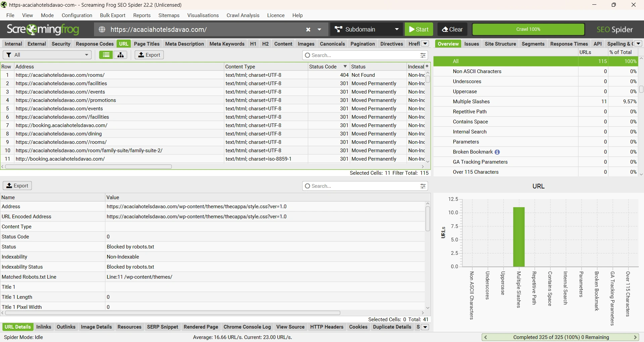644x342 pixels.
Task: Clear the URL field with the X icon
Action: click(308, 30)
